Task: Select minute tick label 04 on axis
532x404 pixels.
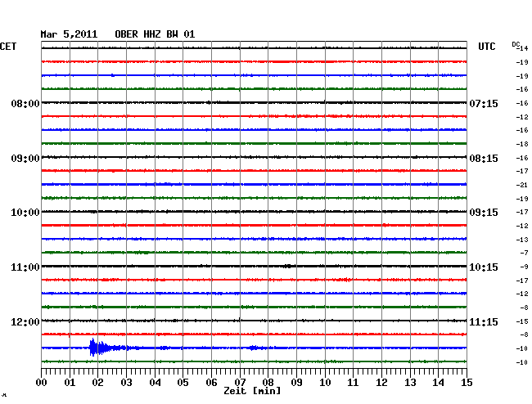Action: [x=155, y=382]
